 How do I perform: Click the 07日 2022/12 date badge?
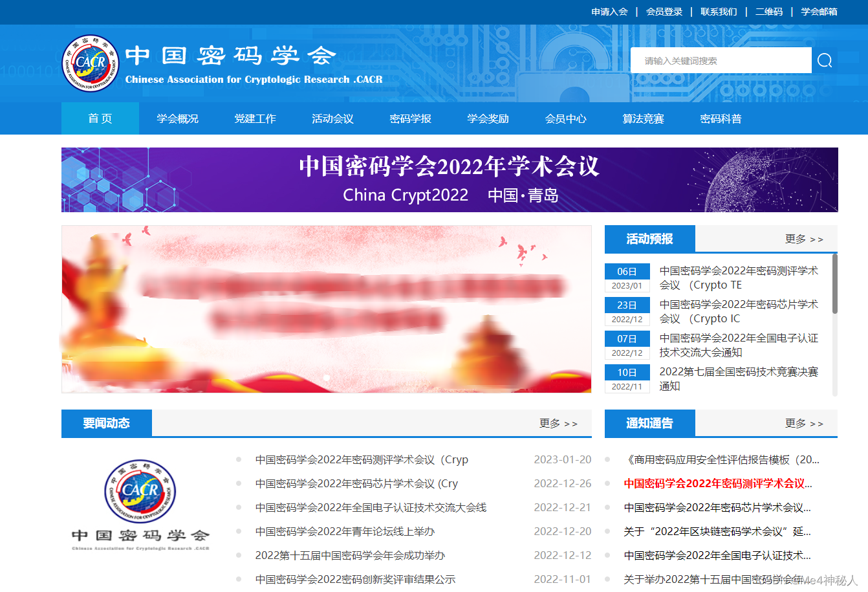coord(627,345)
